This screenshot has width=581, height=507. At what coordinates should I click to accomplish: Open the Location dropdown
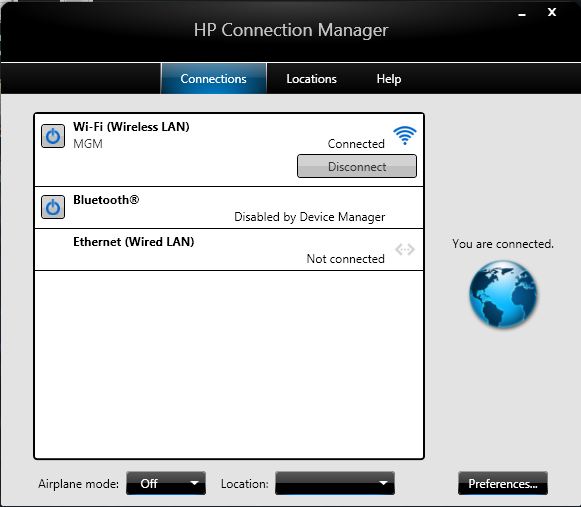point(335,483)
